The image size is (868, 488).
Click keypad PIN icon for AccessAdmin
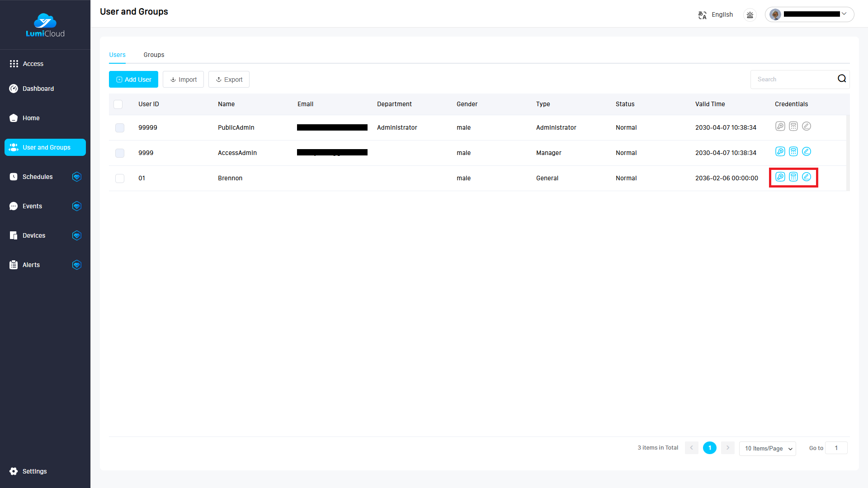coord(793,151)
